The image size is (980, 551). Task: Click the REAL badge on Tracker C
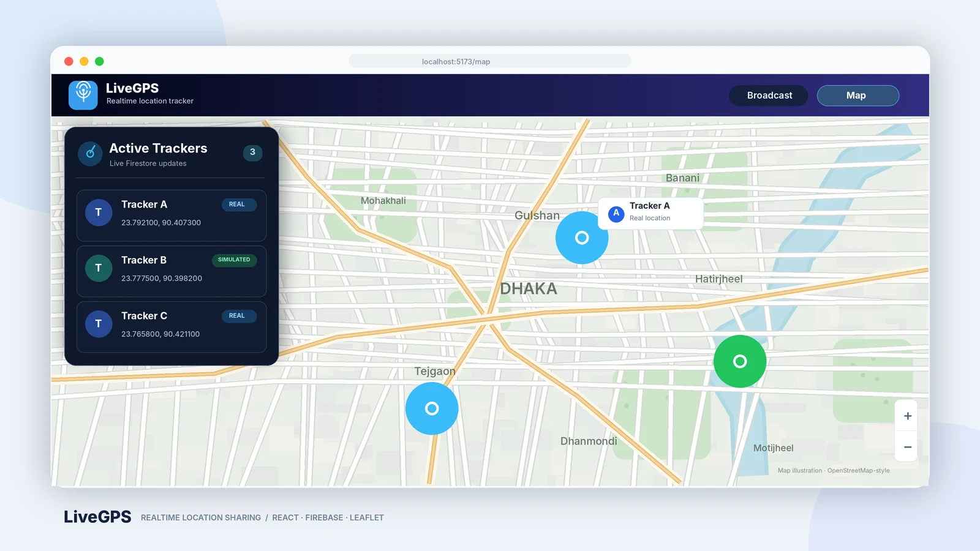(x=239, y=316)
